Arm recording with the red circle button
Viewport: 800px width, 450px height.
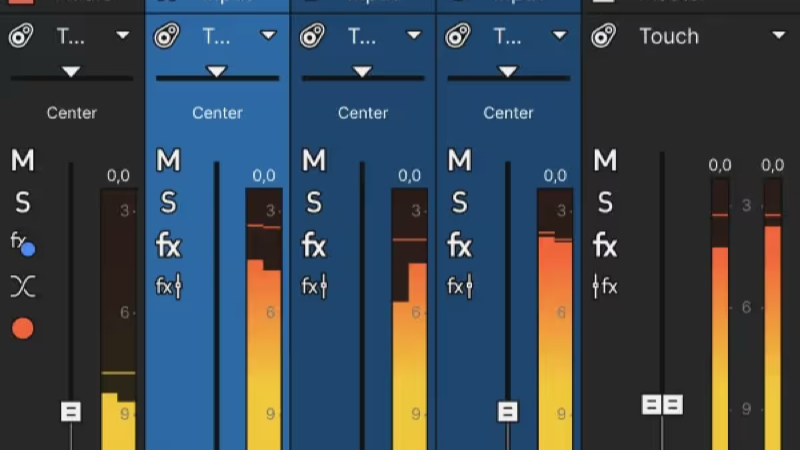(x=22, y=328)
